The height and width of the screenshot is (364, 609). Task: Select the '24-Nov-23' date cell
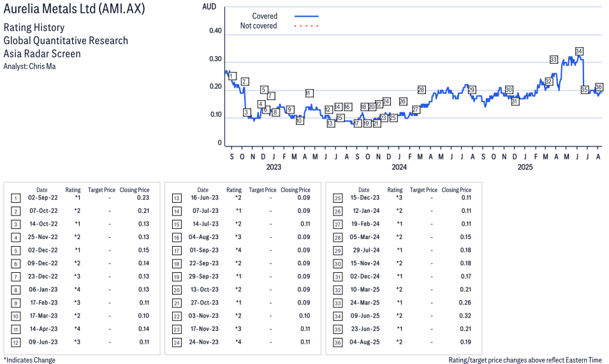tap(204, 342)
